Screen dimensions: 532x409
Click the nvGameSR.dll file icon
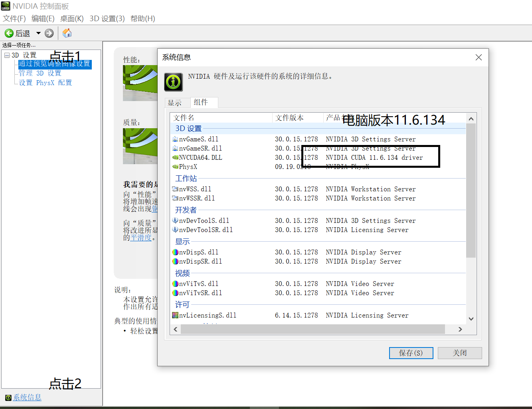coord(175,148)
